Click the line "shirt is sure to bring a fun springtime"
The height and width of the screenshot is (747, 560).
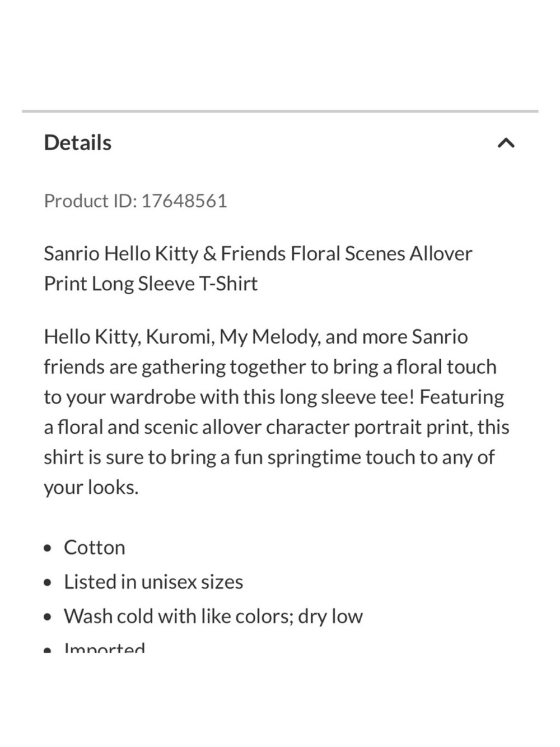(269, 457)
